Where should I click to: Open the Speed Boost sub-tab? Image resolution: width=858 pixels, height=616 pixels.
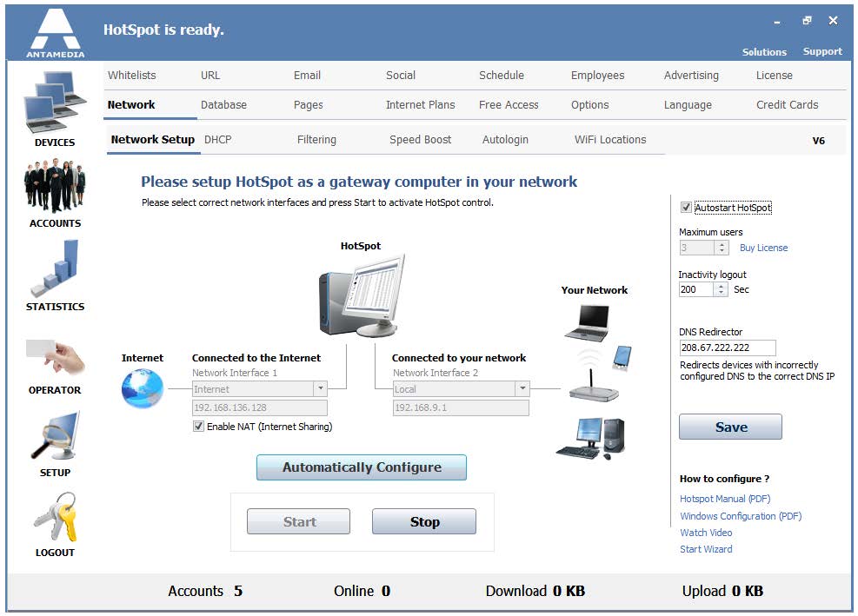[x=420, y=140]
